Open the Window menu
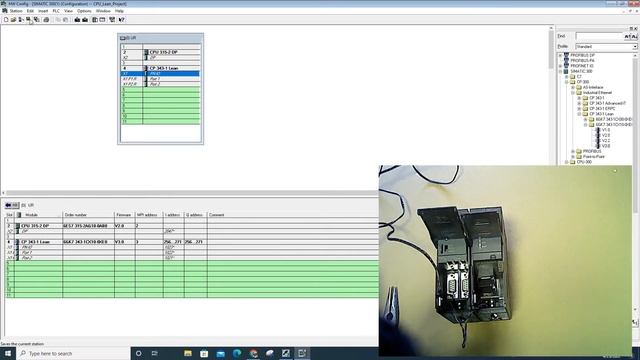The image size is (640, 360). coord(103,11)
